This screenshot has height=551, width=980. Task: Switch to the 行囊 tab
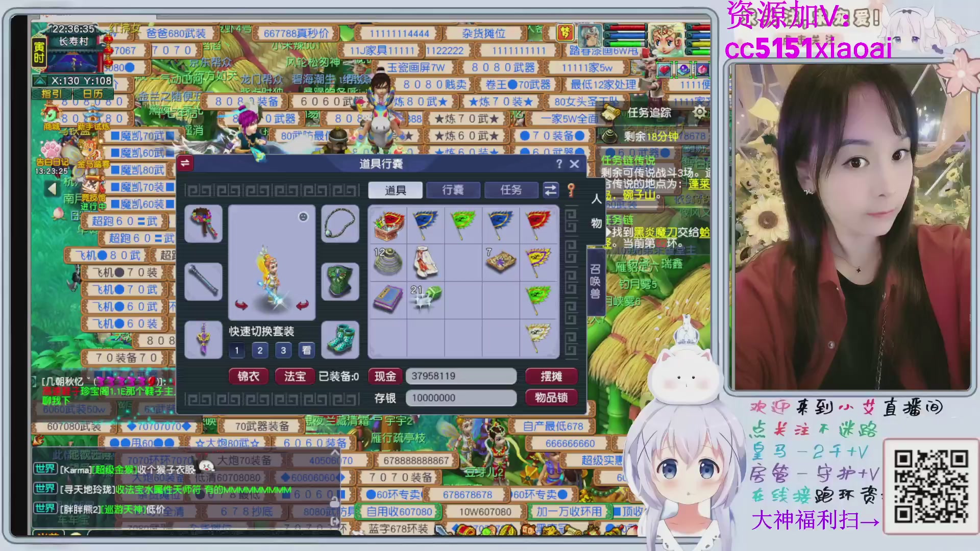pyautogui.click(x=453, y=190)
